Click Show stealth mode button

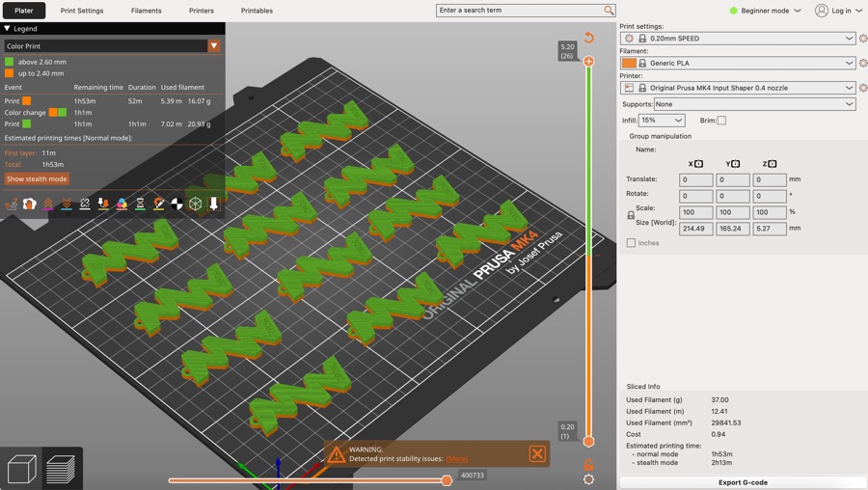(37, 178)
